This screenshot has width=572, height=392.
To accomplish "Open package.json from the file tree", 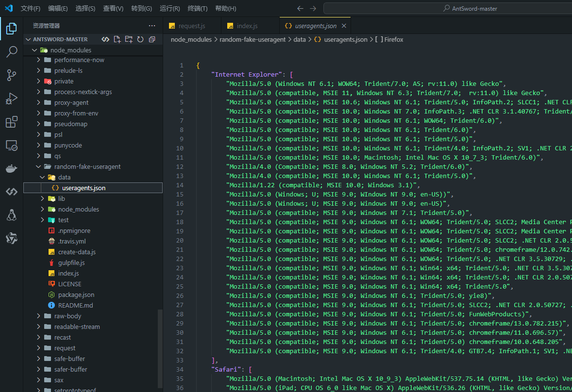I will pyautogui.click(x=76, y=294).
